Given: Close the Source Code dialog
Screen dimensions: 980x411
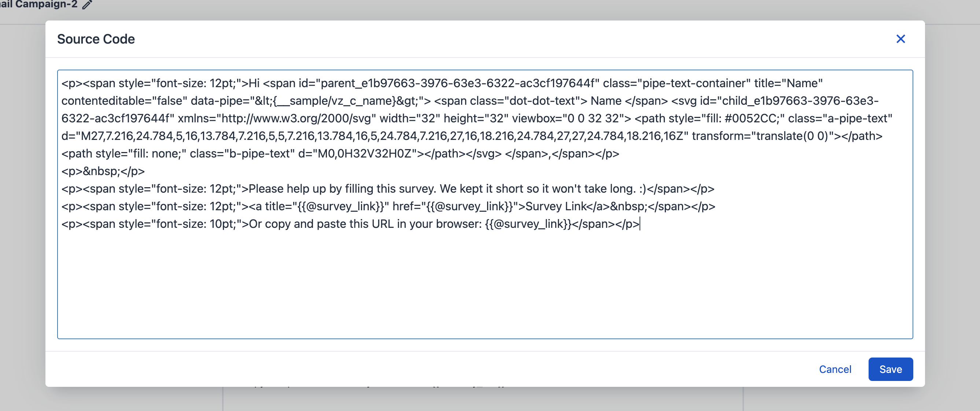Looking at the screenshot, I should click(900, 39).
